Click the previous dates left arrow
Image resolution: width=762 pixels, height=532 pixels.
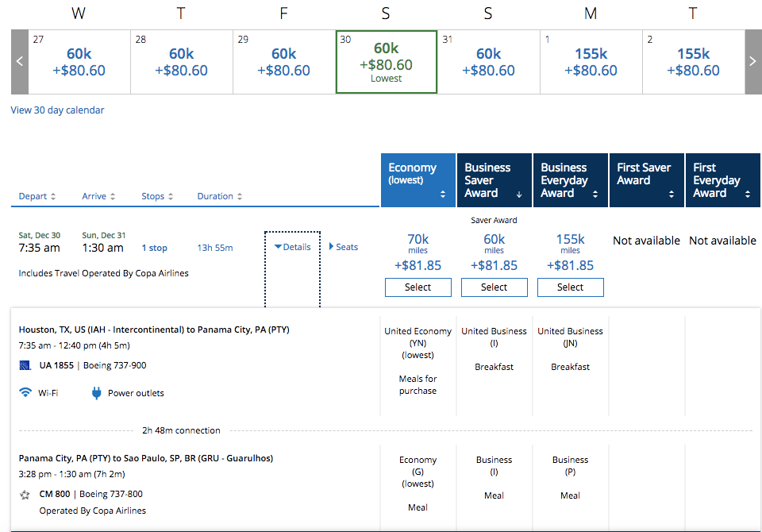pyautogui.click(x=20, y=62)
